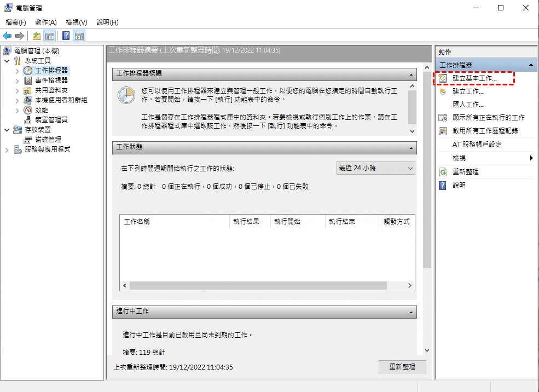Collapse the 工作排程器概觀 section
The image size is (539, 392).
coord(411,75)
